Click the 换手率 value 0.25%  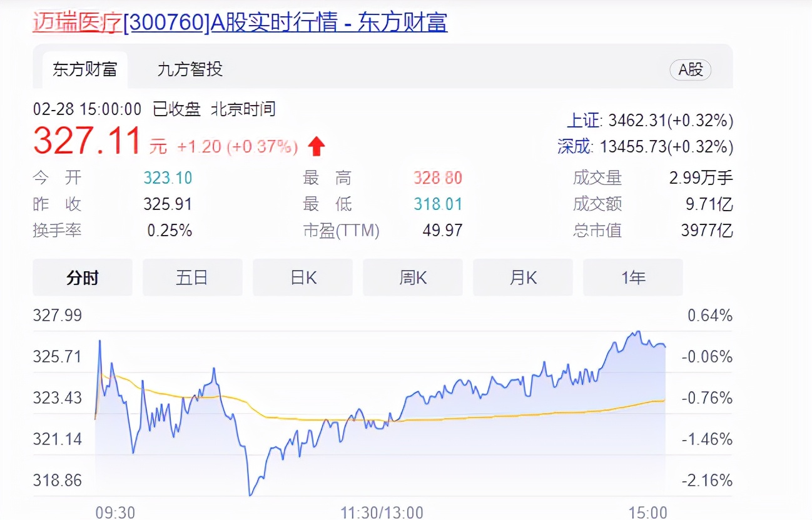pyautogui.click(x=170, y=231)
